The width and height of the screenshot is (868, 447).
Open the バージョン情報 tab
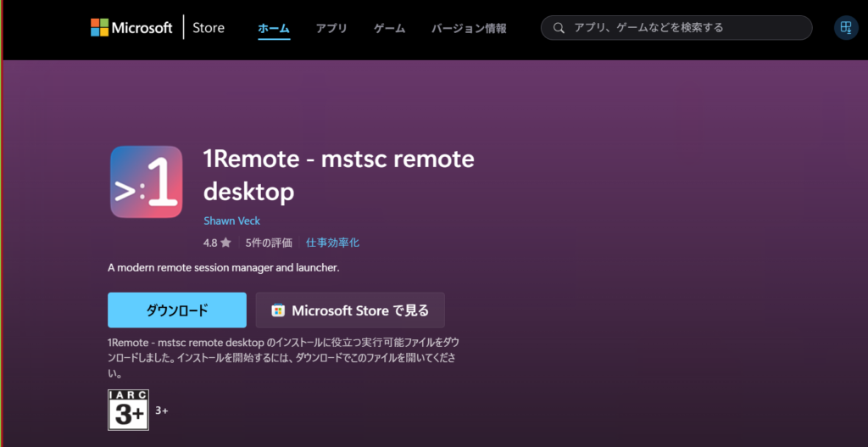[469, 28]
